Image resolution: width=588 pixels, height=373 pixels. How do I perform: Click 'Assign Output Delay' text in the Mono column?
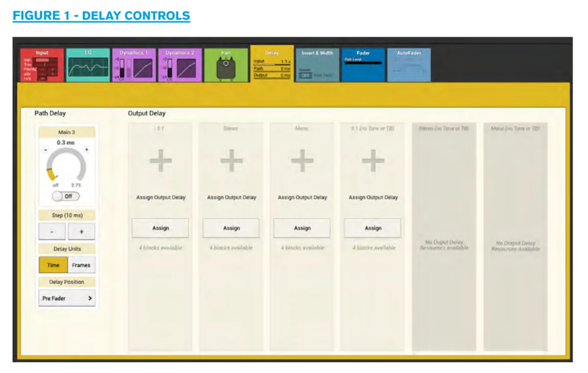pos(302,198)
